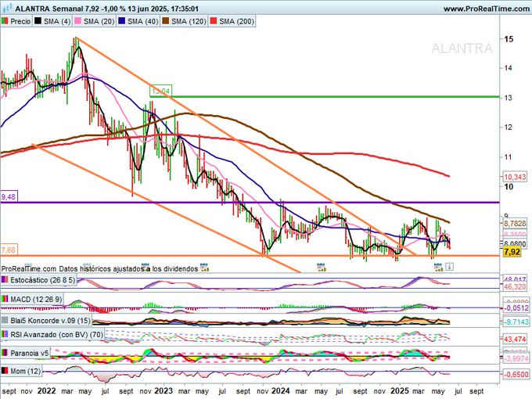The image size is (532, 399).
Task: Click the Estocástico indicator color icon
Action: coord(5,280)
